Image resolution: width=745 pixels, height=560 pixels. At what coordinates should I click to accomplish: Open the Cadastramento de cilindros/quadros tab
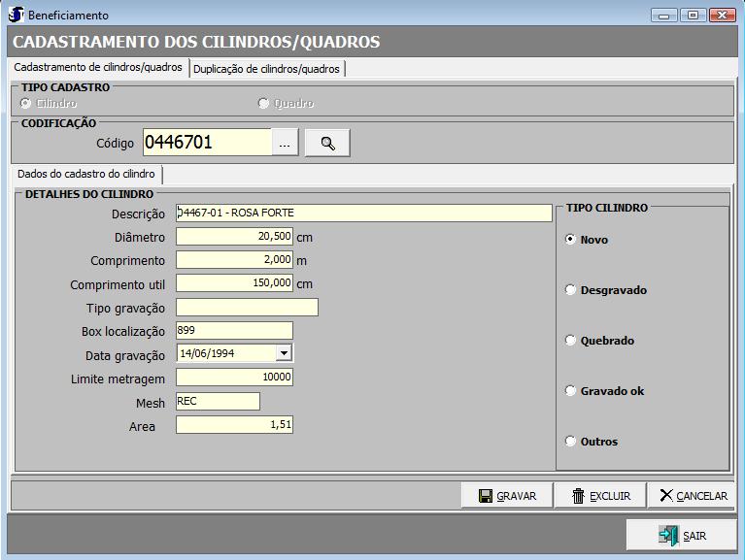(x=98, y=68)
